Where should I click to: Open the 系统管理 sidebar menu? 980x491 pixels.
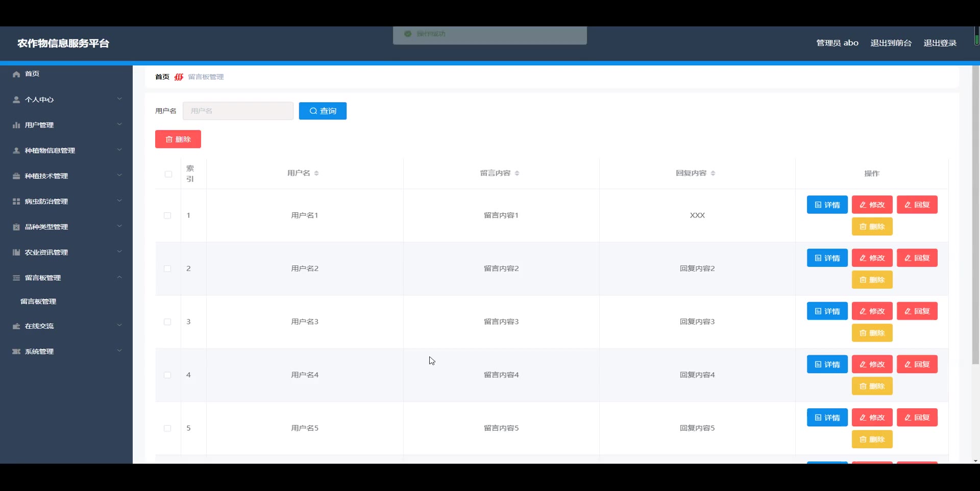tap(66, 351)
